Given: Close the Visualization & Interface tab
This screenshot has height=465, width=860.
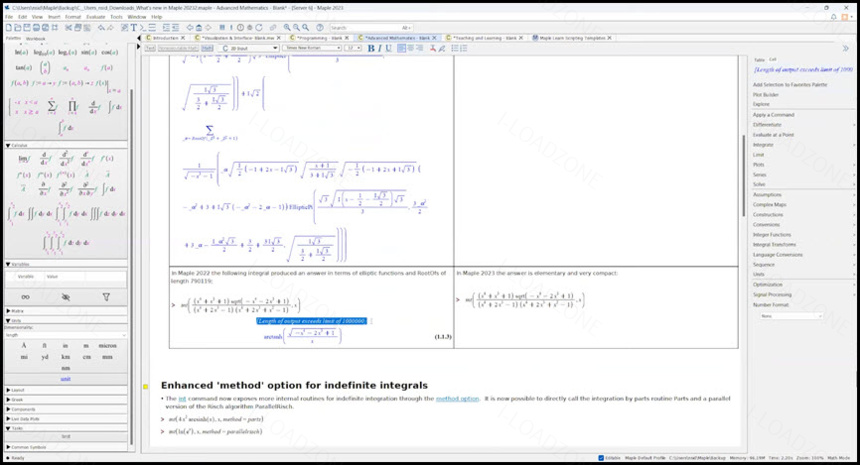Looking at the screenshot, I should [279, 38].
